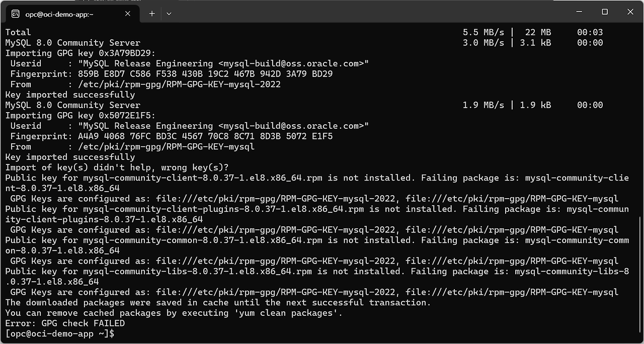The width and height of the screenshot is (644, 344).
Task: Click the 'Total' download summary line
Action: [x=18, y=32]
